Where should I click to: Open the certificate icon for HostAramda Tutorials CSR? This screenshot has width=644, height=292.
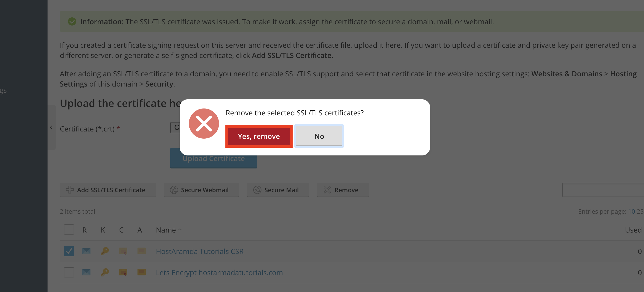tap(123, 251)
